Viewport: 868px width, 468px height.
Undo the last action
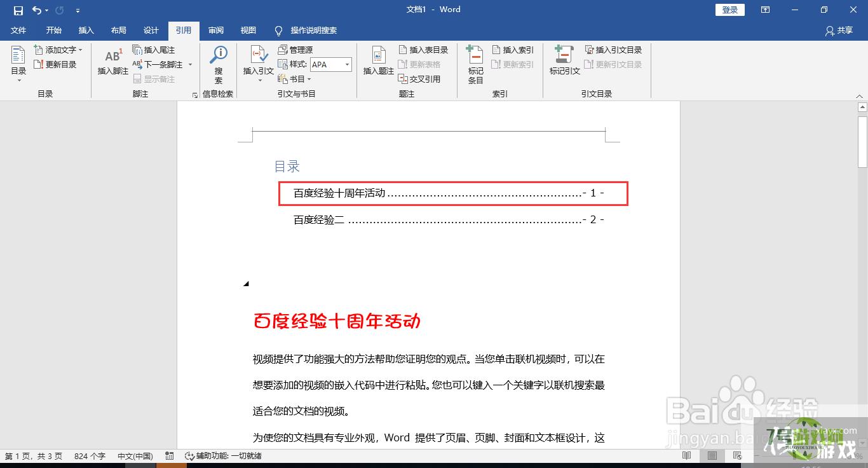pos(36,10)
